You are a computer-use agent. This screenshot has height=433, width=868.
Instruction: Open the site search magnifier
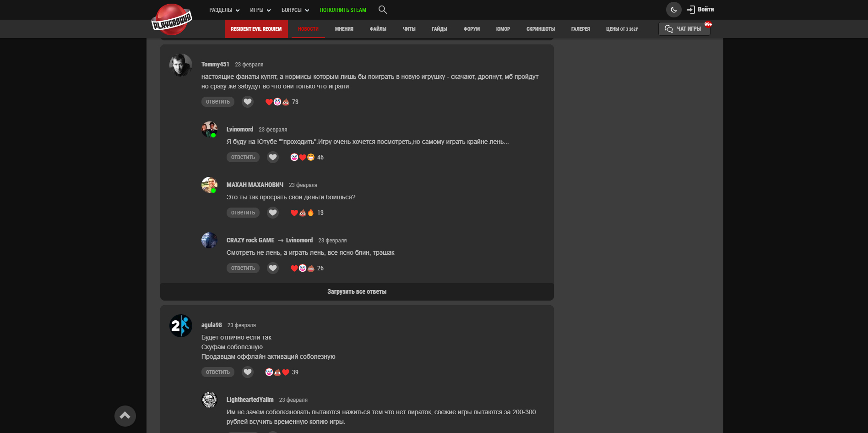(383, 10)
